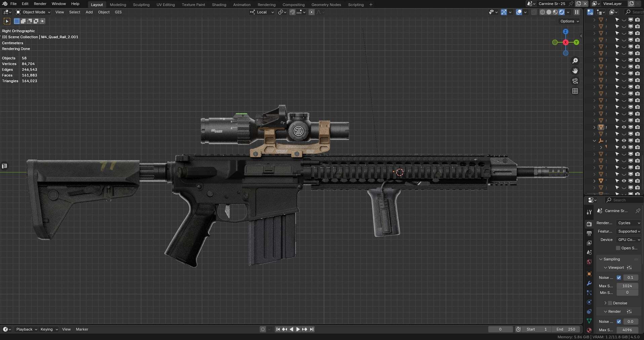Open the Render properties tab icon

click(x=589, y=224)
